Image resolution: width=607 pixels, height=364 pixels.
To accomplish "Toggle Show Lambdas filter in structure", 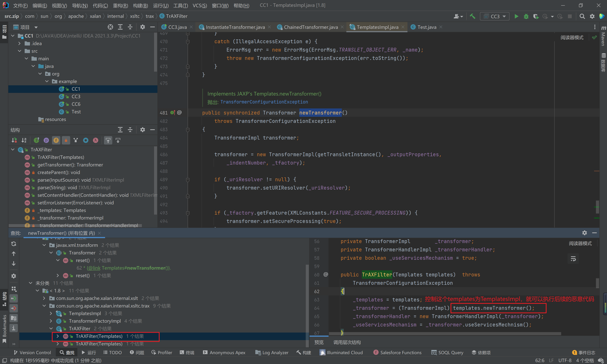I will click(95, 140).
